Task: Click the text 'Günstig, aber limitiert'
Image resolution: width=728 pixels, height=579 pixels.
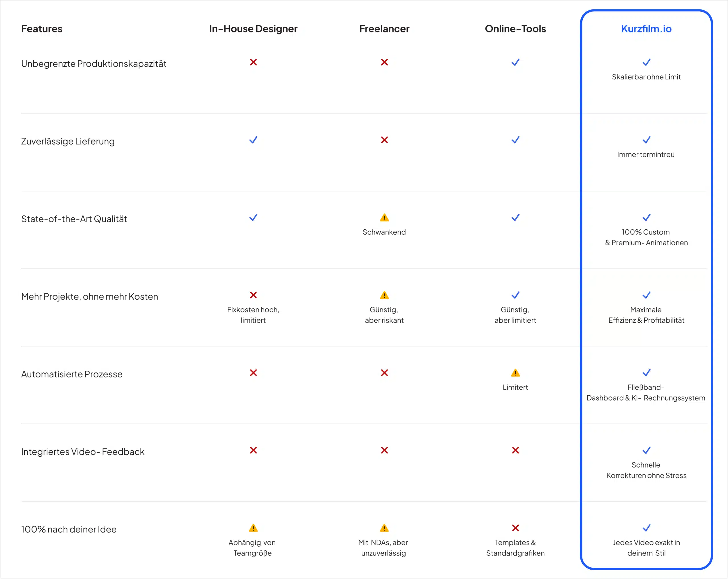Action: (x=515, y=315)
